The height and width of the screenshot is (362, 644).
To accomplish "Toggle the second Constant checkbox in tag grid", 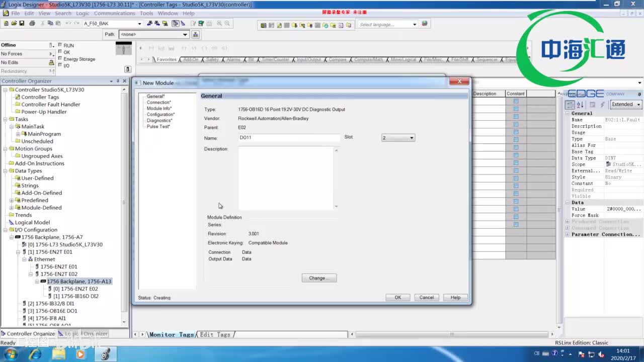I will pyautogui.click(x=516, y=109).
